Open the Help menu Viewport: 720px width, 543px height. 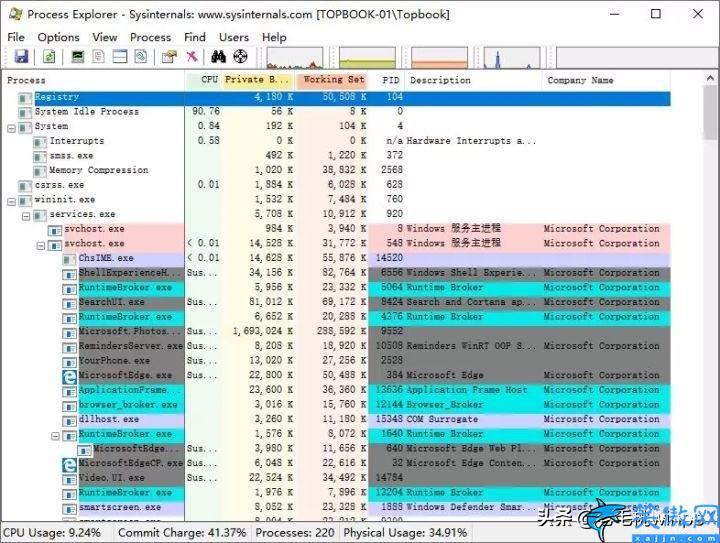(x=274, y=37)
